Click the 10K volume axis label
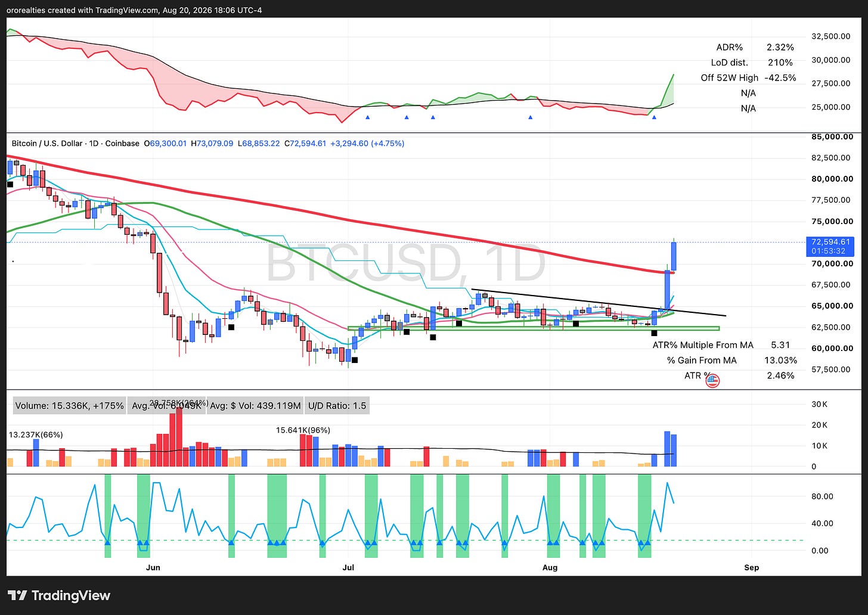The image size is (868, 615). pyautogui.click(x=820, y=446)
